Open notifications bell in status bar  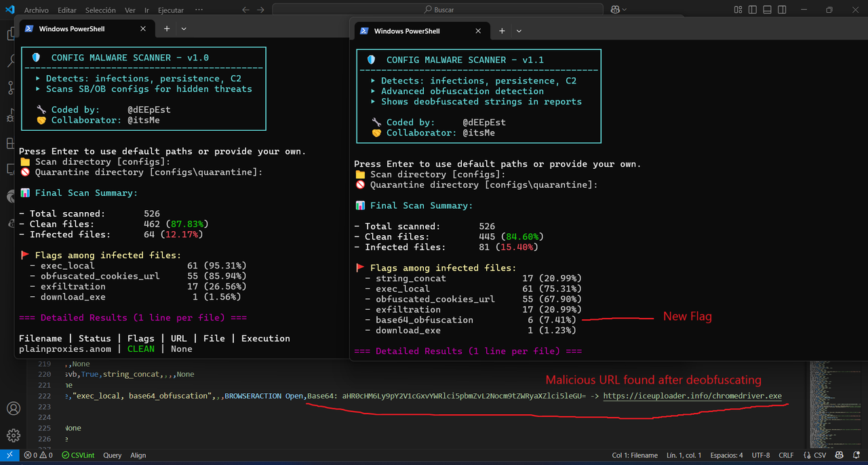(x=856, y=456)
